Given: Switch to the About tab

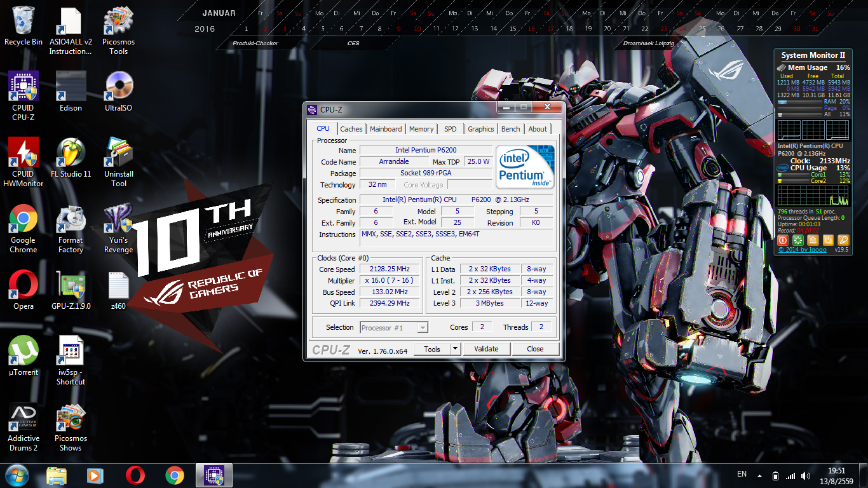Looking at the screenshot, I should click(x=538, y=129).
